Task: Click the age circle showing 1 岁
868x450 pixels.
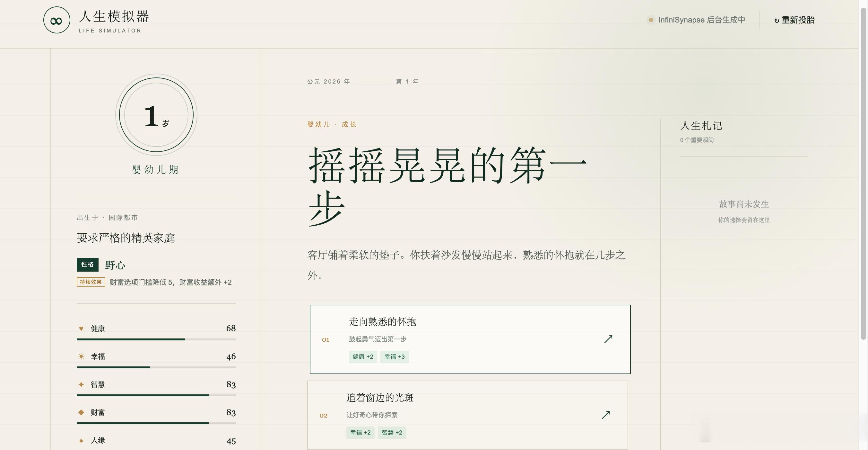Action: click(156, 115)
